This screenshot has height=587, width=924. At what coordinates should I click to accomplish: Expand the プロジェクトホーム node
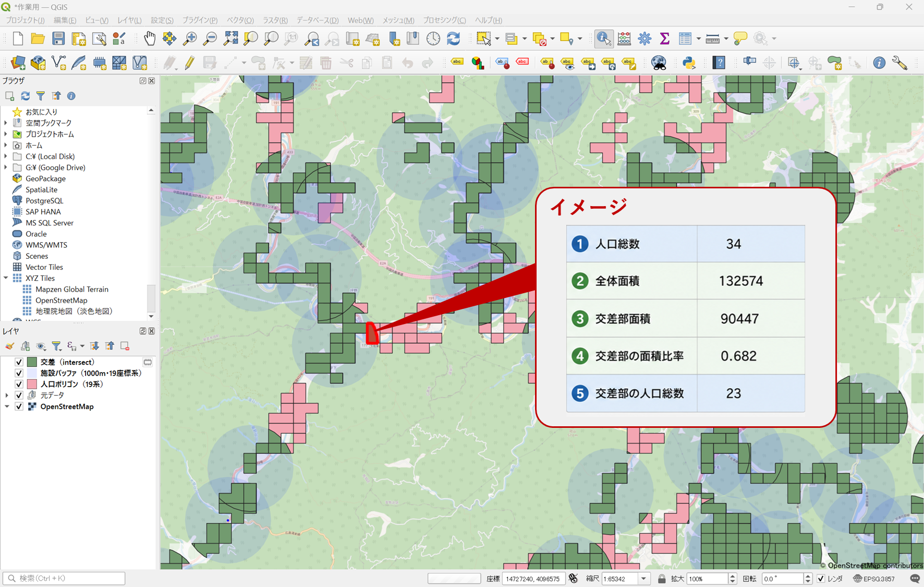[x=6, y=134]
